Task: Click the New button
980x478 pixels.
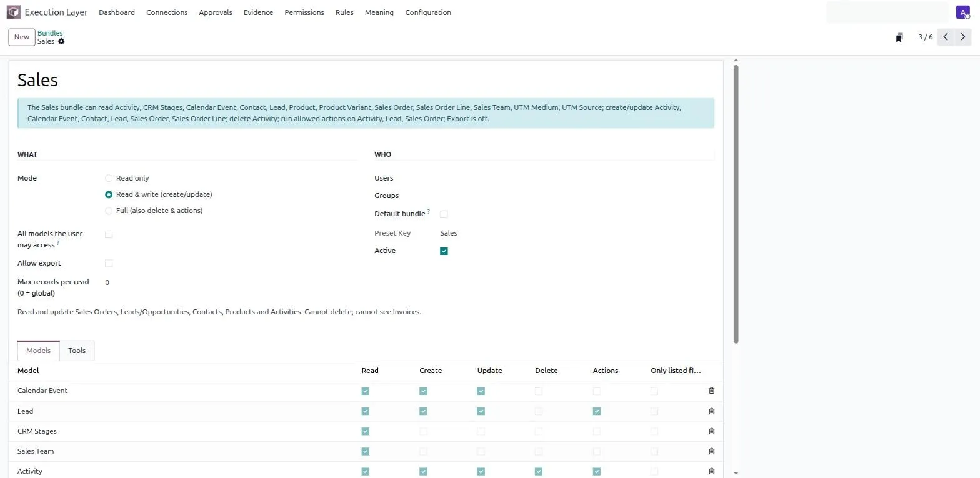Action: pos(22,37)
